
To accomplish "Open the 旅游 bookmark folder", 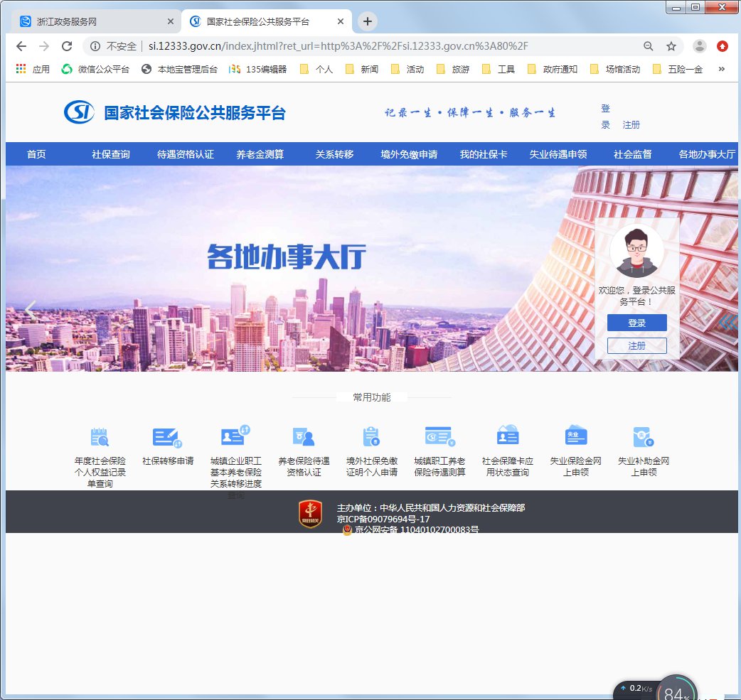I will pyautogui.click(x=453, y=70).
